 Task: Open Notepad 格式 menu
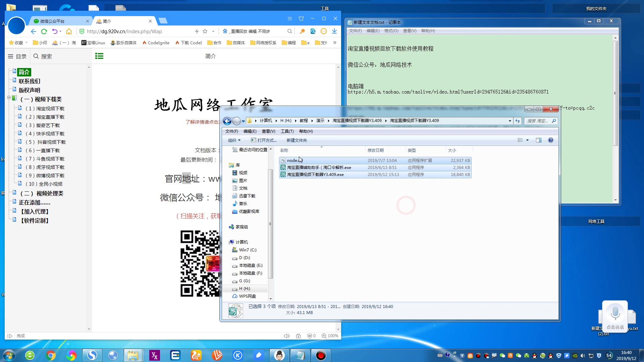[x=391, y=31]
